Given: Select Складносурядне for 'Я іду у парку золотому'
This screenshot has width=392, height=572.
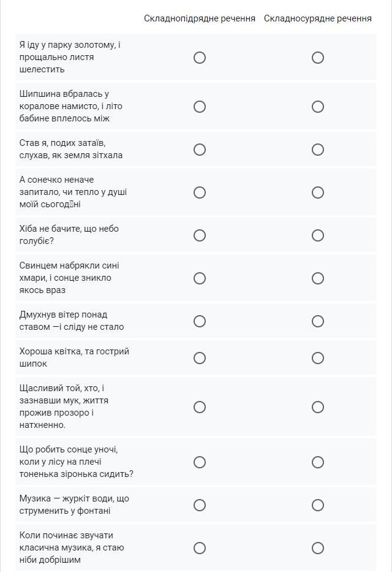Looking at the screenshot, I should (x=318, y=57).
